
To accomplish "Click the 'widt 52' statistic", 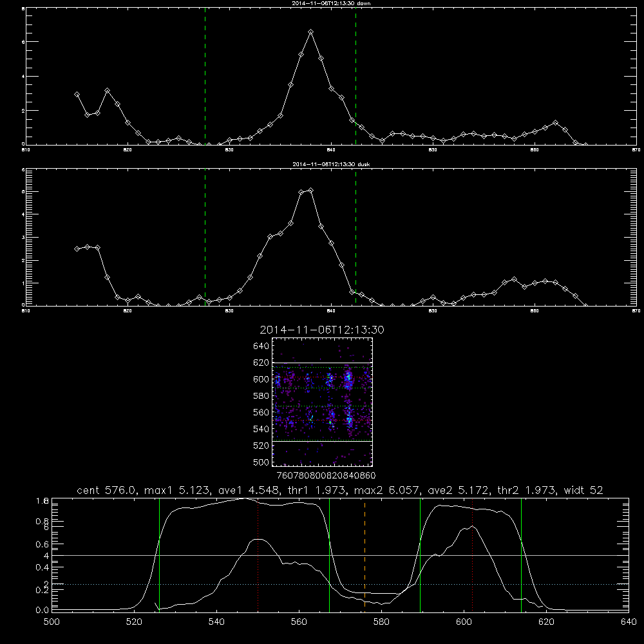I will pos(583,490).
